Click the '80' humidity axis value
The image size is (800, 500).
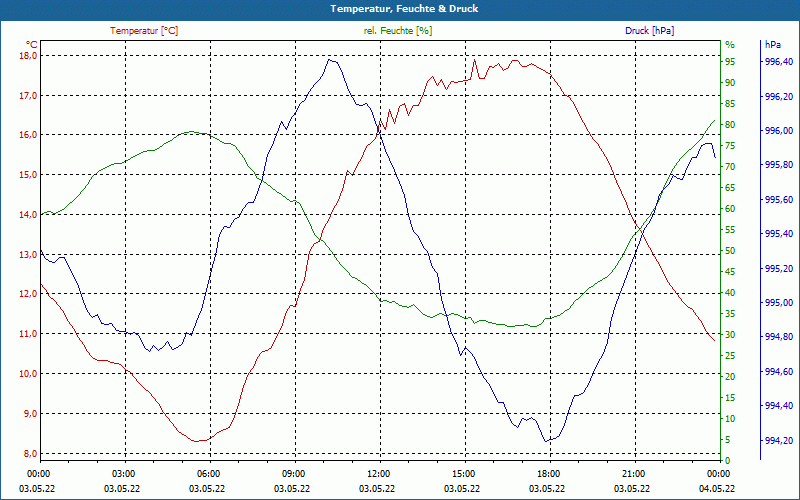point(730,124)
